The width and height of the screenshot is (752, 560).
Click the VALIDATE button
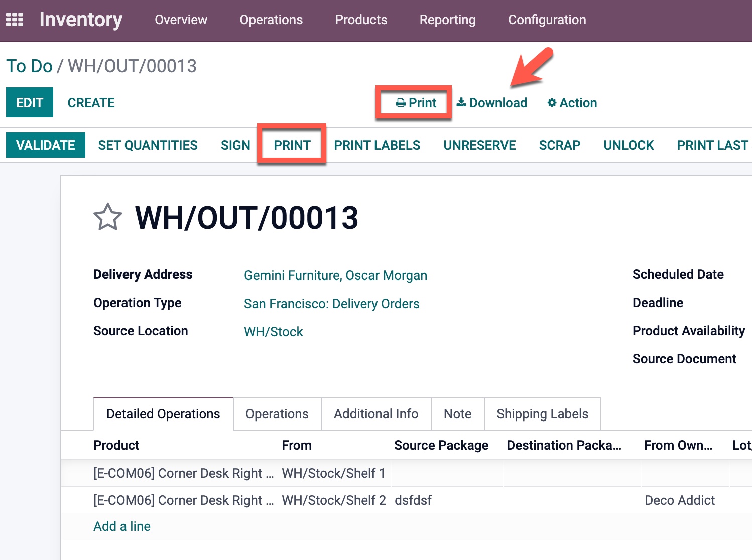tap(46, 145)
